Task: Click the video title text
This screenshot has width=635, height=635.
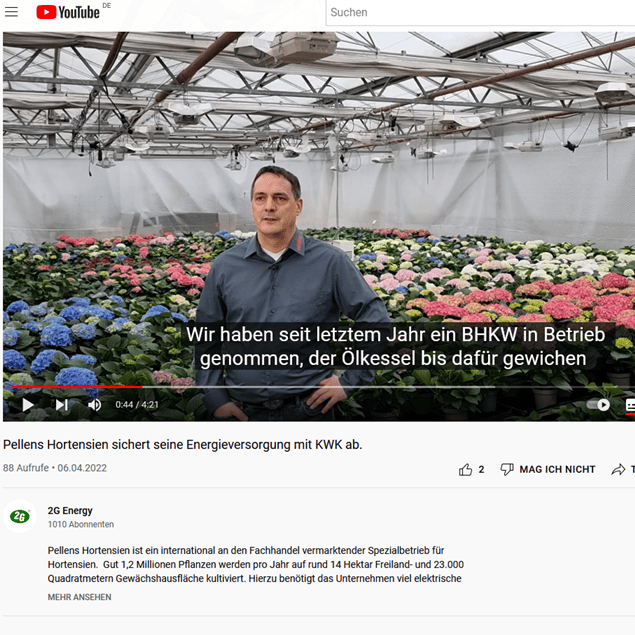Action: coord(183,445)
